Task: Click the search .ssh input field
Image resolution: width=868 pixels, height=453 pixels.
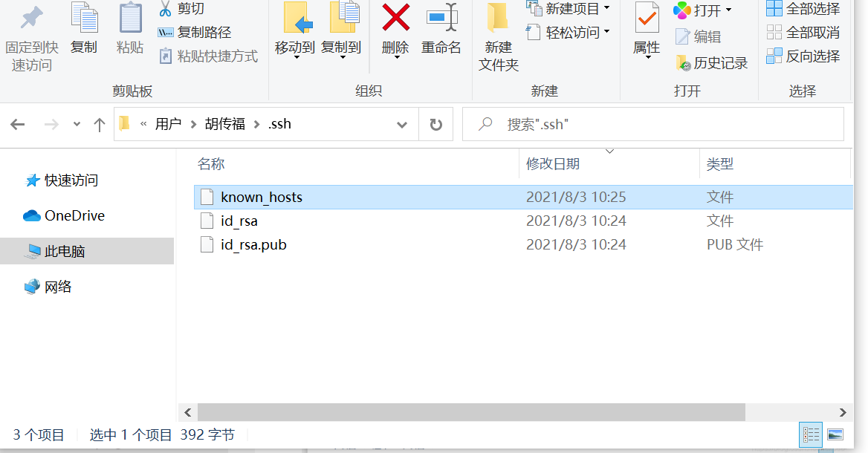Action: [653, 125]
